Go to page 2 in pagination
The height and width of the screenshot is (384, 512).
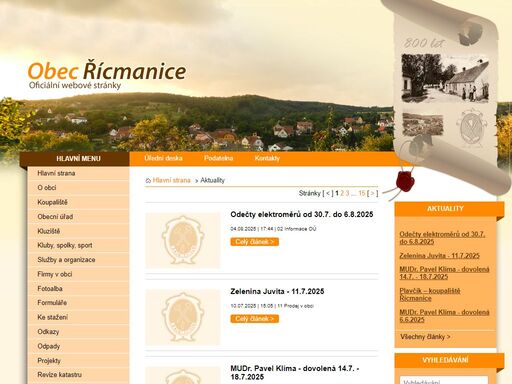[x=342, y=193]
